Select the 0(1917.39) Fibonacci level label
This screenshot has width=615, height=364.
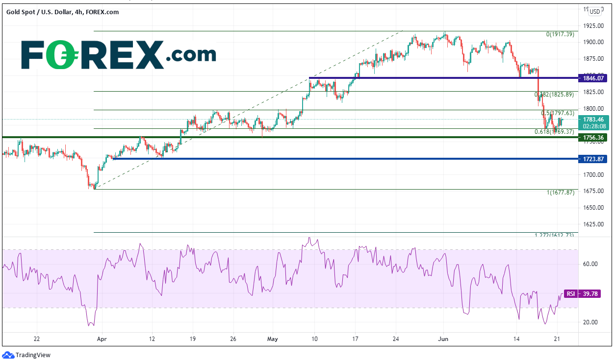[x=560, y=34]
